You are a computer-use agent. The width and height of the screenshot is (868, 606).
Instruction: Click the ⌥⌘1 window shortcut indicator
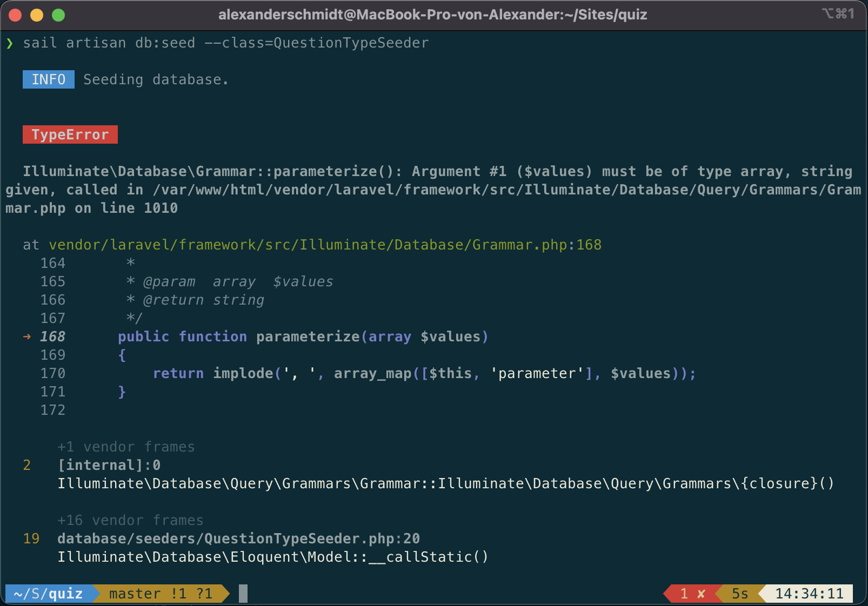click(x=838, y=14)
